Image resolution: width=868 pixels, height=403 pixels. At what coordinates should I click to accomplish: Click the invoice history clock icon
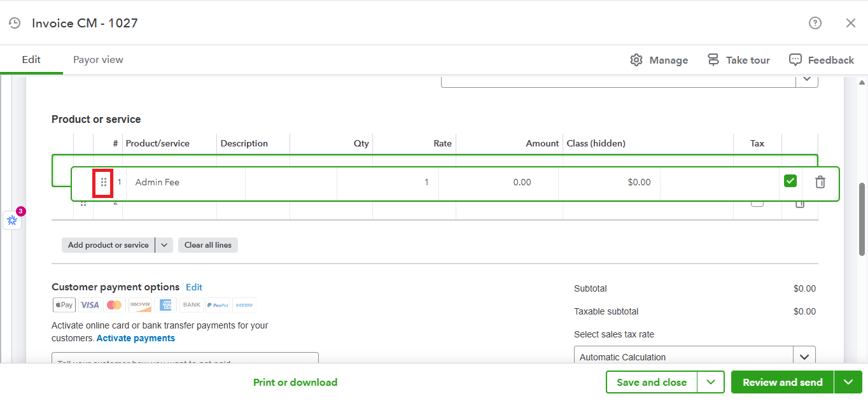coord(15,23)
